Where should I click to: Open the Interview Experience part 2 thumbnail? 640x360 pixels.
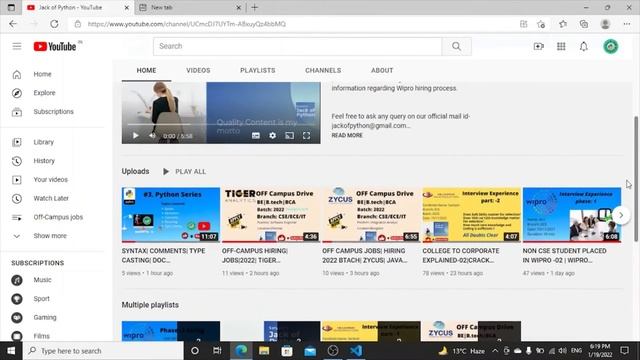tap(471, 215)
